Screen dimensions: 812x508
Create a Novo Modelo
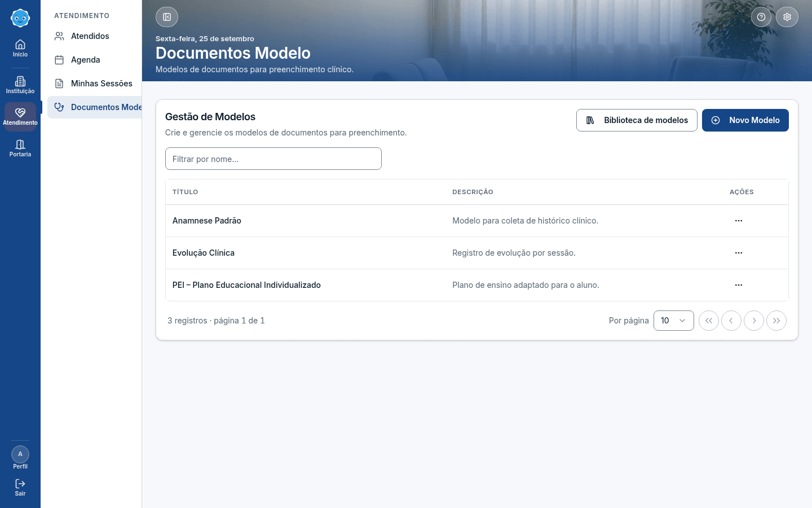[x=745, y=120]
